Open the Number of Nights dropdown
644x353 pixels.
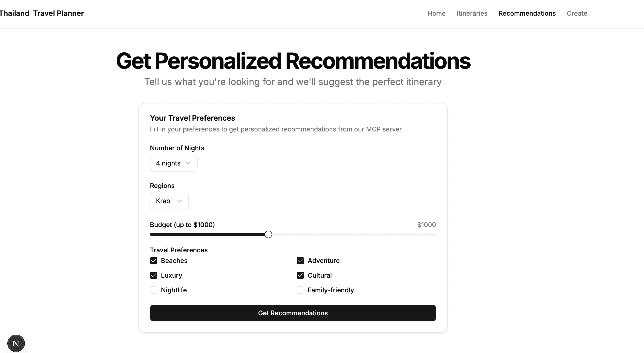click(x=173, y=163)
